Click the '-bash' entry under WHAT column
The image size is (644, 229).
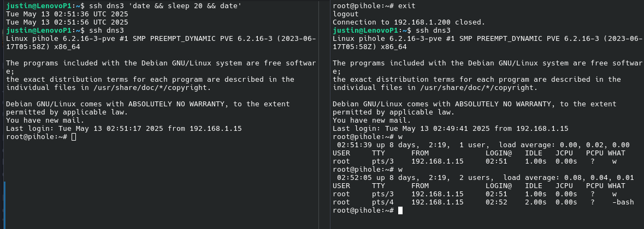[623, 202]
